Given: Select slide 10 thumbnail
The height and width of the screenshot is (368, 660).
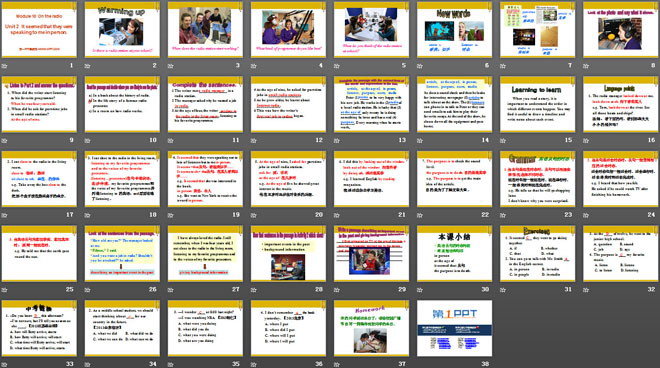Looking at the screenshot, I should tap(122, 104).
